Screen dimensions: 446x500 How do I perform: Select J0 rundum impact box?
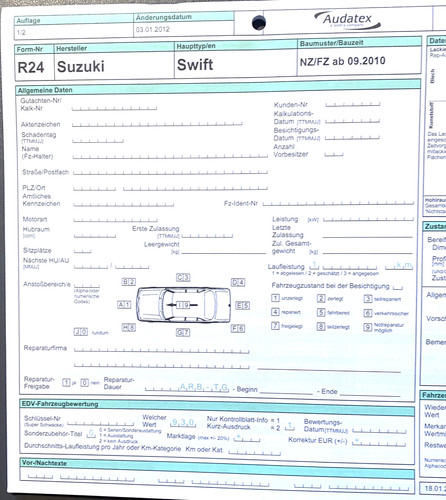[81, 332]
